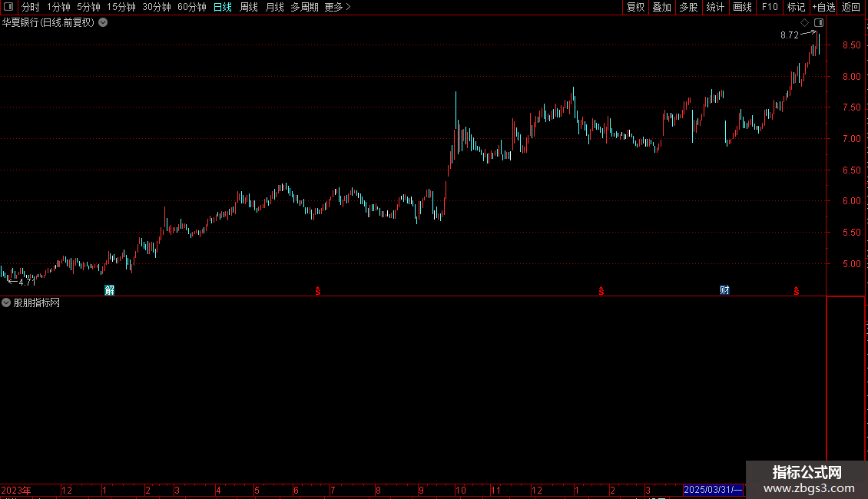Switch to 分时 intraday view
This screenshot has height=499, width=868.
(x=31, y=7)
